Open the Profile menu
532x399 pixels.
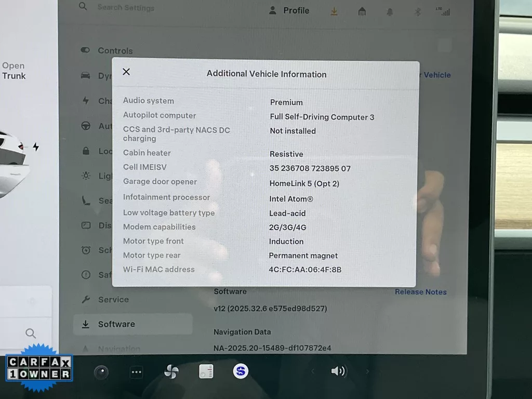289,10
